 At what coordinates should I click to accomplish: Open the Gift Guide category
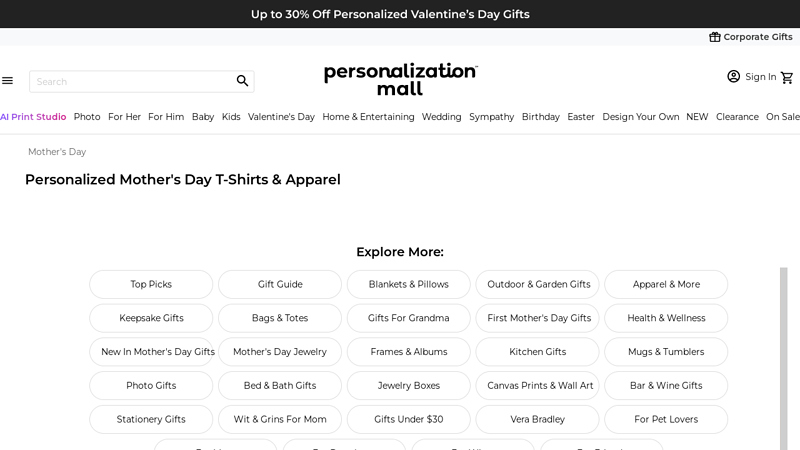(280, 284)
